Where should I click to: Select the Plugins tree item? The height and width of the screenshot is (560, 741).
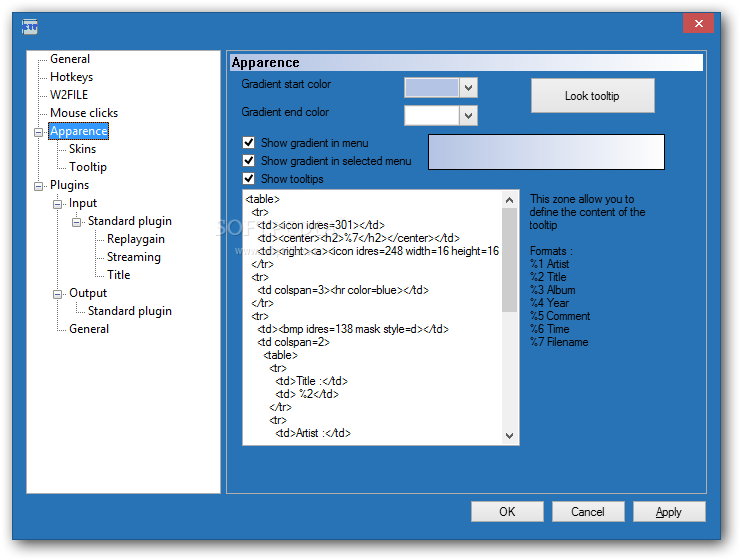click(x=69, y=185)
